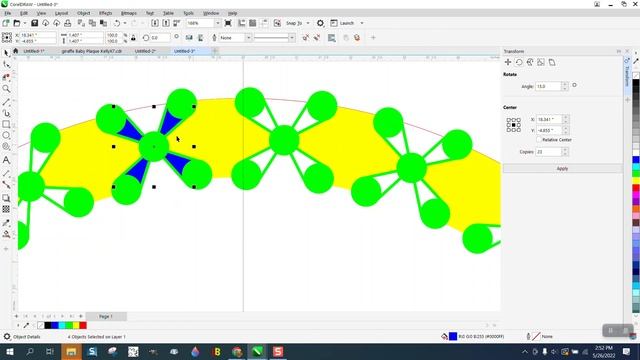This screenshot has width=640, height=360.
Task: Click the Export icon
Action: click(166, 23)
